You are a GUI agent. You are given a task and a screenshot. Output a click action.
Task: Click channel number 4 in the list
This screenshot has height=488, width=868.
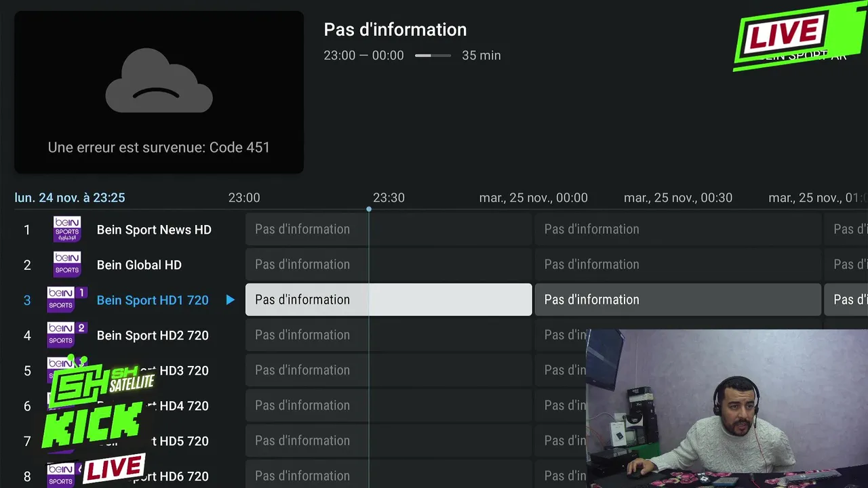point(27,335)
